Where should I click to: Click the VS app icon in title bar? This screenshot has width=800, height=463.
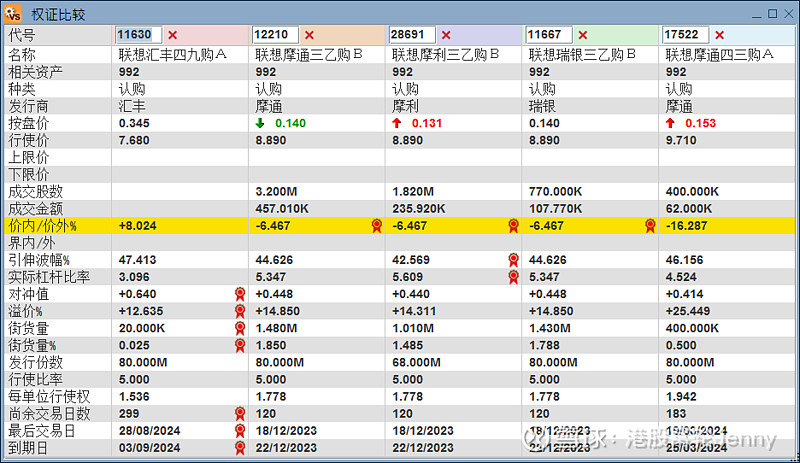pyautogui.click(x=12, y=13)
